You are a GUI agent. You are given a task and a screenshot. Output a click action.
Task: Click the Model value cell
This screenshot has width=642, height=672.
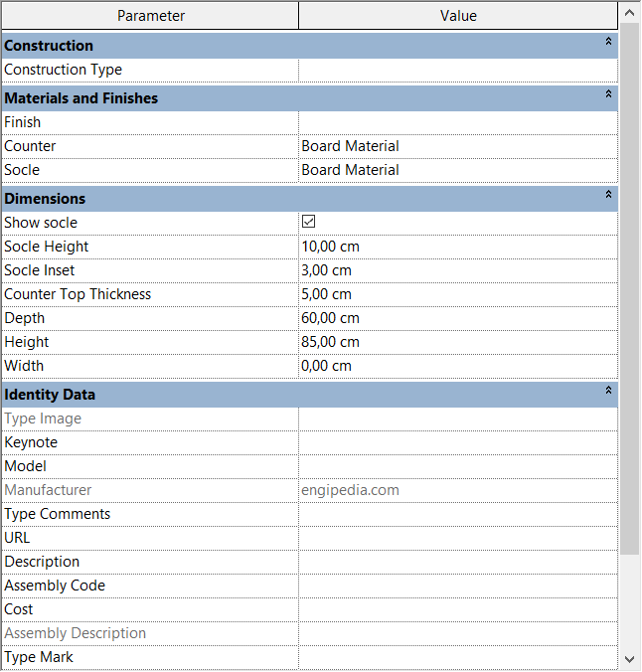458,466
